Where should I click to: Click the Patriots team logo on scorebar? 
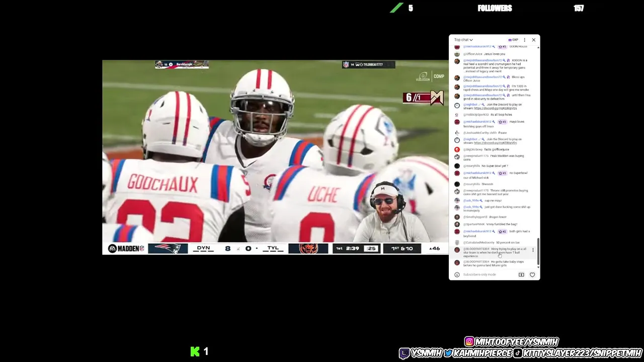(168, 248)
